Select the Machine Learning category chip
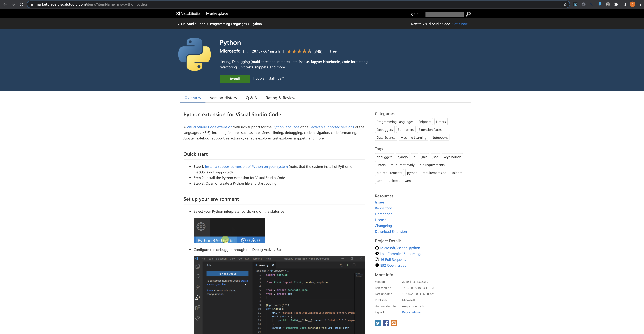The width and height of the screenshot is (644, 334). point(413,138)
